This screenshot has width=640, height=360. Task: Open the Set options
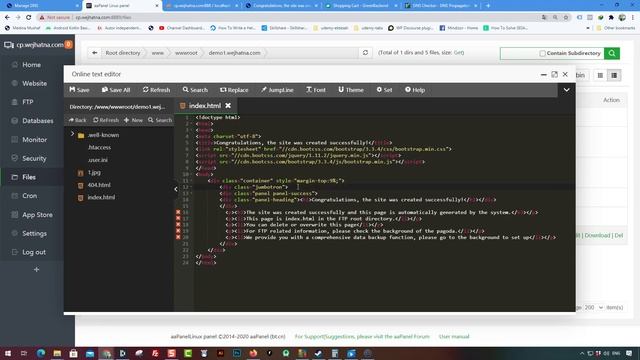(x=384, y=90)
